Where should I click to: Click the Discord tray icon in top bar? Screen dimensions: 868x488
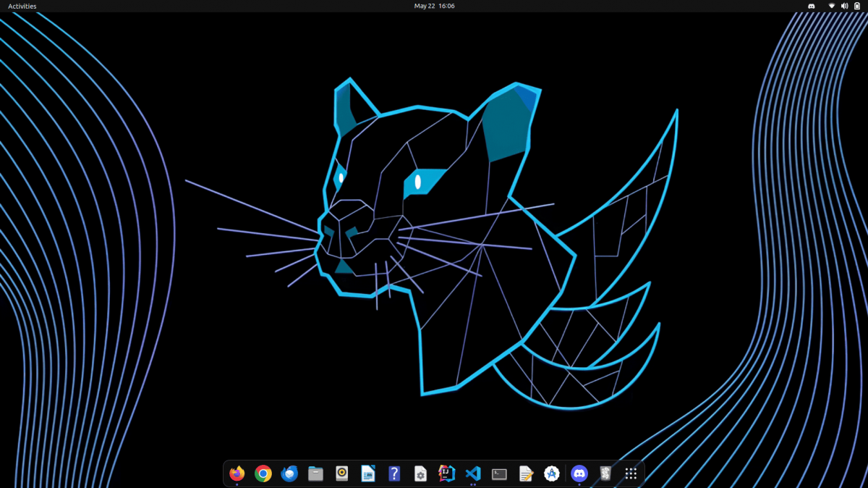(812, 6)
